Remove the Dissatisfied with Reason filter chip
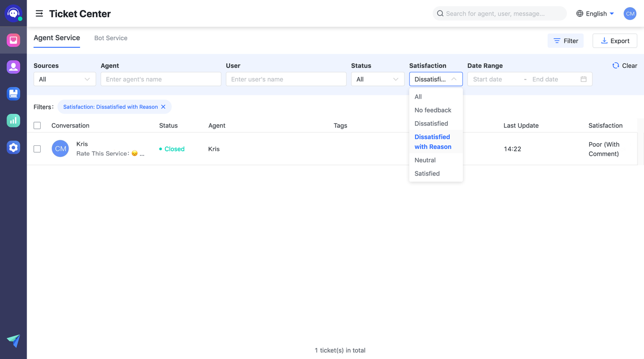This screenshot has height=359, width=644. click(163, 107)
